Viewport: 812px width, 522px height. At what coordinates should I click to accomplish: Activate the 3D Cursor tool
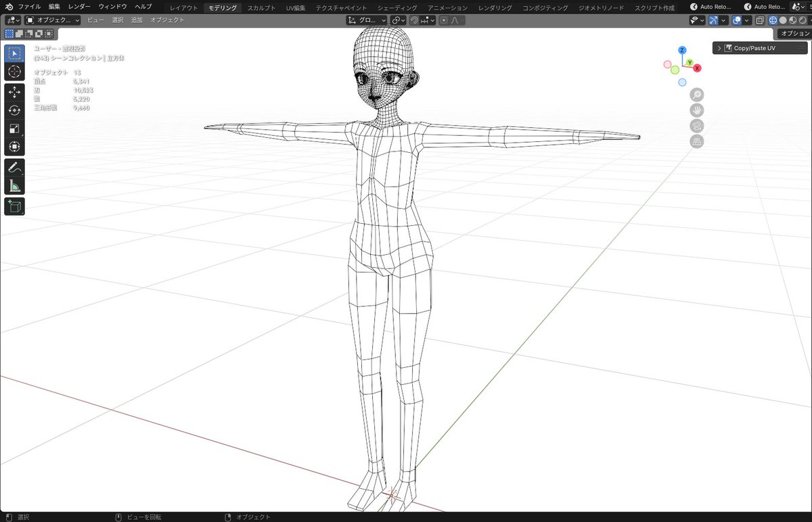click(x=15, y=72)
